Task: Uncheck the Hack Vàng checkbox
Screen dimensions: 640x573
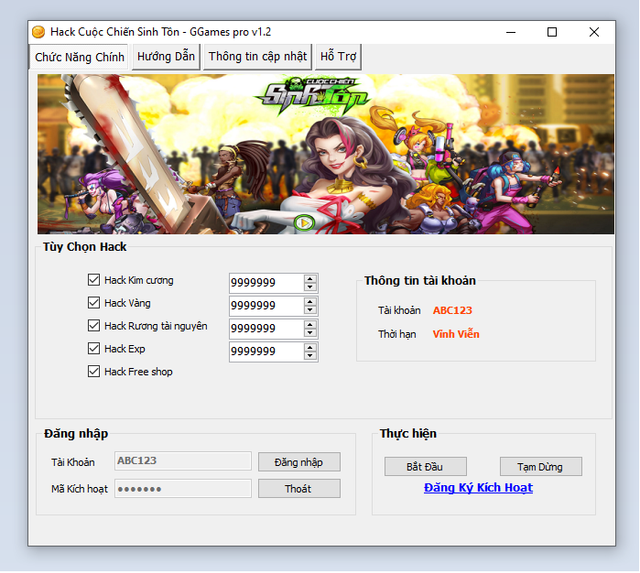Action: click(x=94, y=303)
